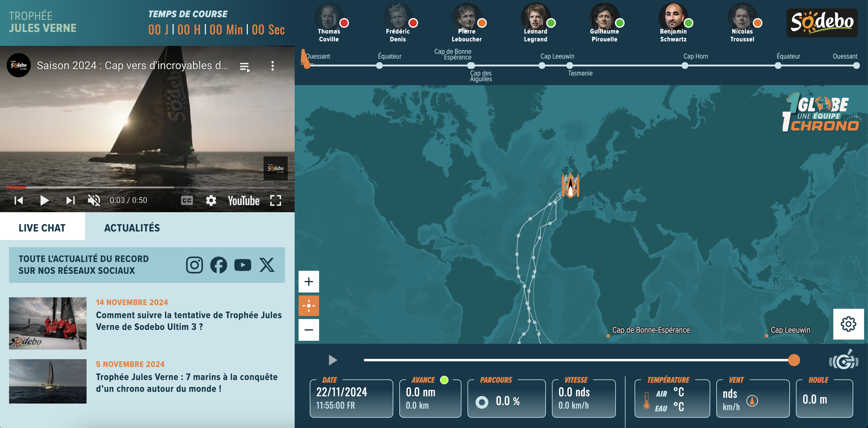Click the winch icon beside replay slider
868x428 pixels.
pos(844,360)
